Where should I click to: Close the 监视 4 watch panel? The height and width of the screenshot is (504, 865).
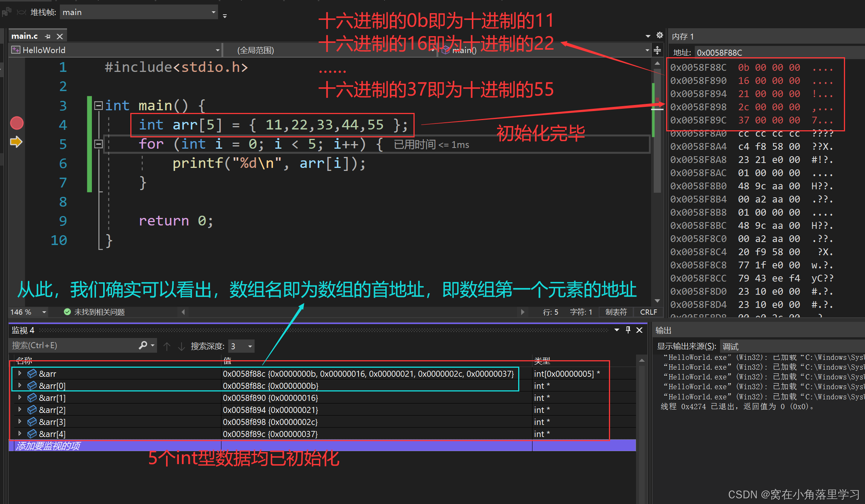(639, 330)
